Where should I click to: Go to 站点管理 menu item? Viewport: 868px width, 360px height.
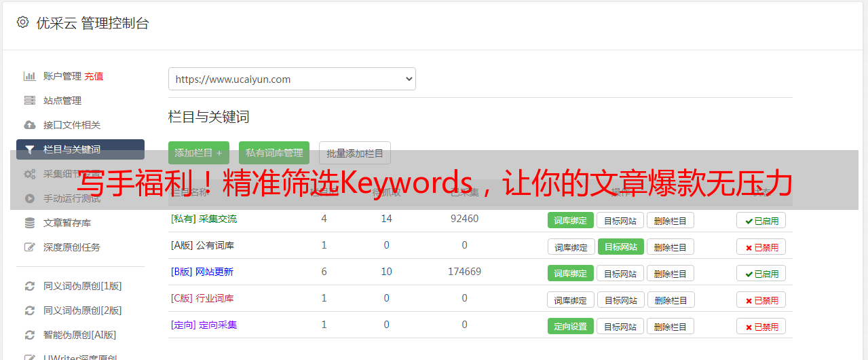coord(62,101)
